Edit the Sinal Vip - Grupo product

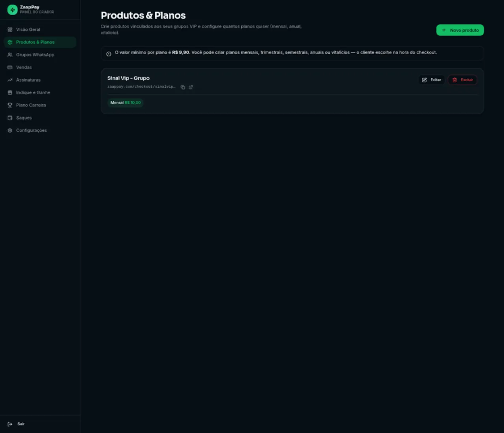point(432,80)
